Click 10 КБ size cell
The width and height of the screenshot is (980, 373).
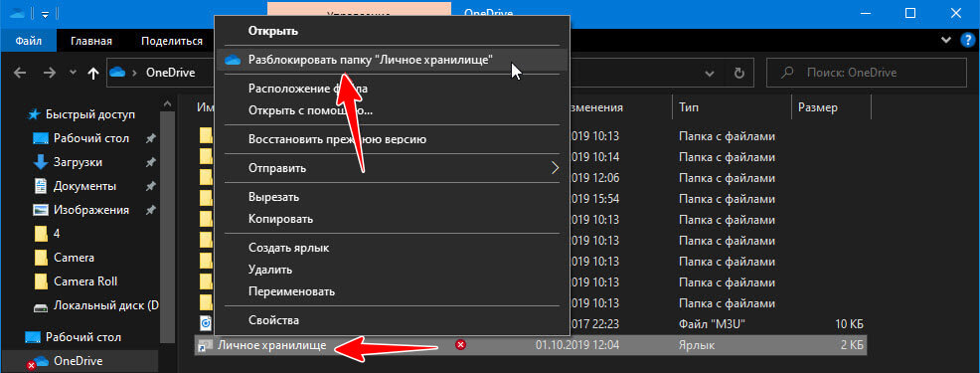(850, 323)
